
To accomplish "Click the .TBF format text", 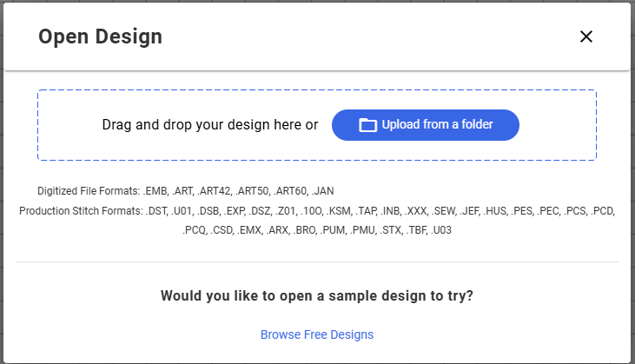I will coord(416,230).
